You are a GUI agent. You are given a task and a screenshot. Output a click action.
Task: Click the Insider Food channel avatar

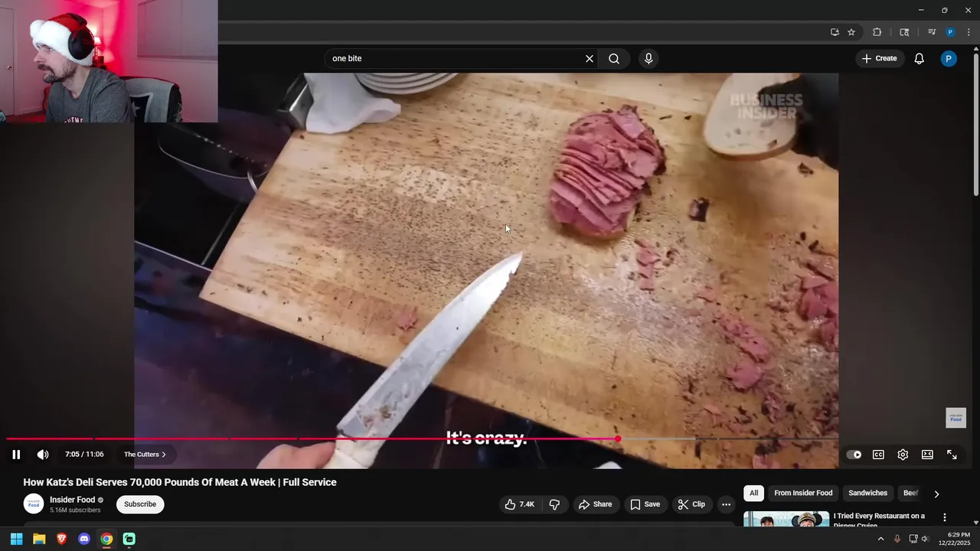tap(34, 504)
